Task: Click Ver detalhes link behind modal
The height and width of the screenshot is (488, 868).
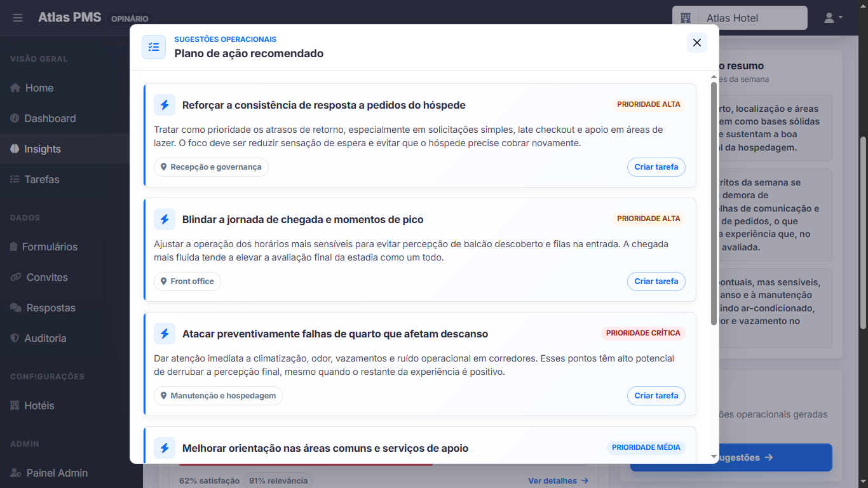Action: [559, 481]
